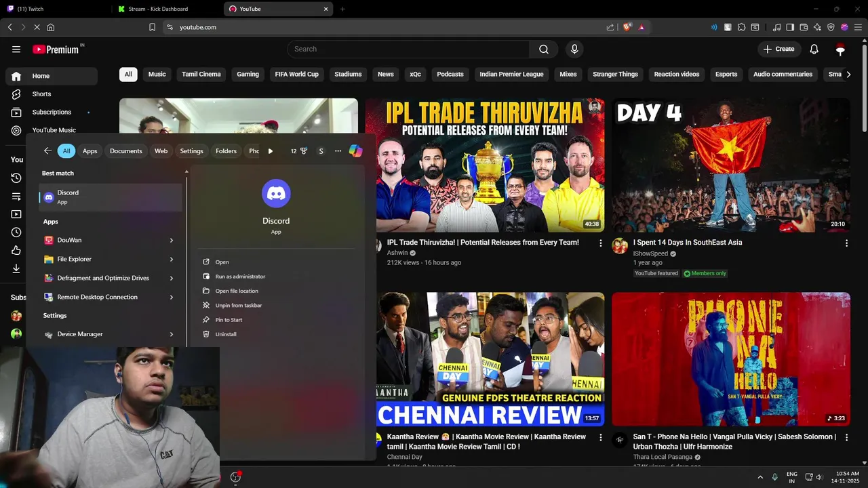This screenshot has width=868, height=488.
Task: Click the share page icon in address bar
Action: [610, 27]
